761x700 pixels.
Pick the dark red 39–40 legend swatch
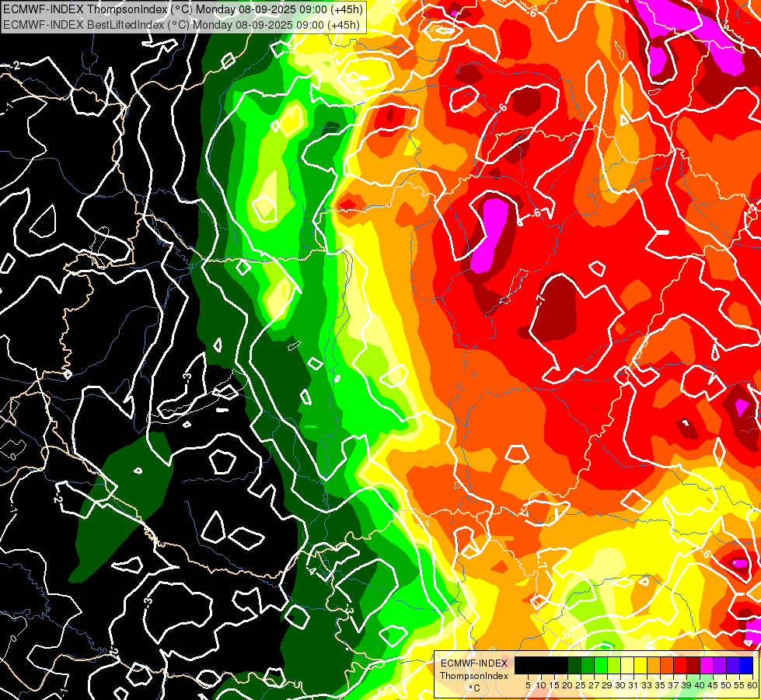click(693, 666)
